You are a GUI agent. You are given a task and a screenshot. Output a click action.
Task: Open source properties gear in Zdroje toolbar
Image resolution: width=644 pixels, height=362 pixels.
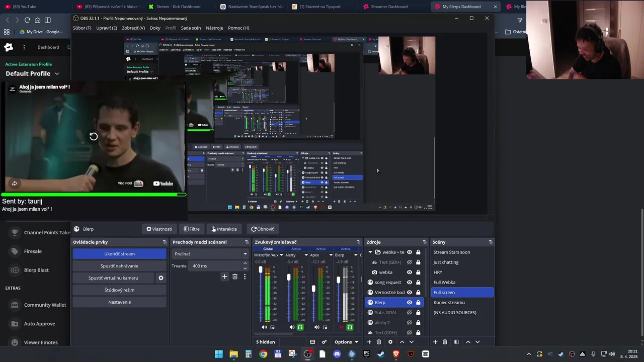tap(390, 342)
